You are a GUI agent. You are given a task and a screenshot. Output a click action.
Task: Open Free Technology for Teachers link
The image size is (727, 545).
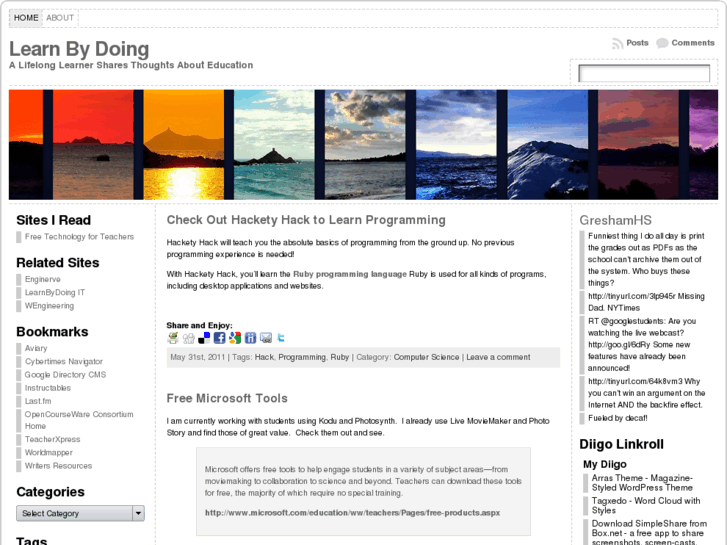pyautogui.click(x=79, y=237)
